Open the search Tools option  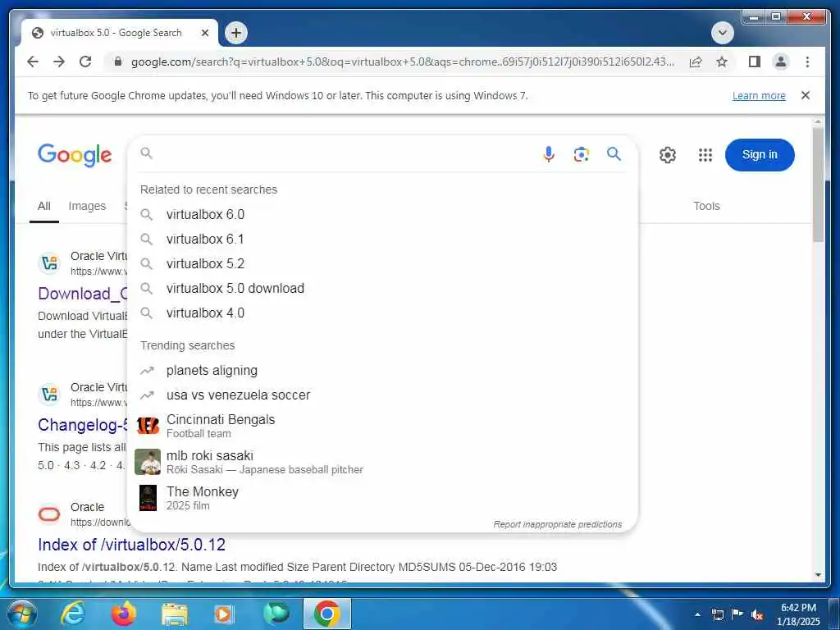[706, 206]
